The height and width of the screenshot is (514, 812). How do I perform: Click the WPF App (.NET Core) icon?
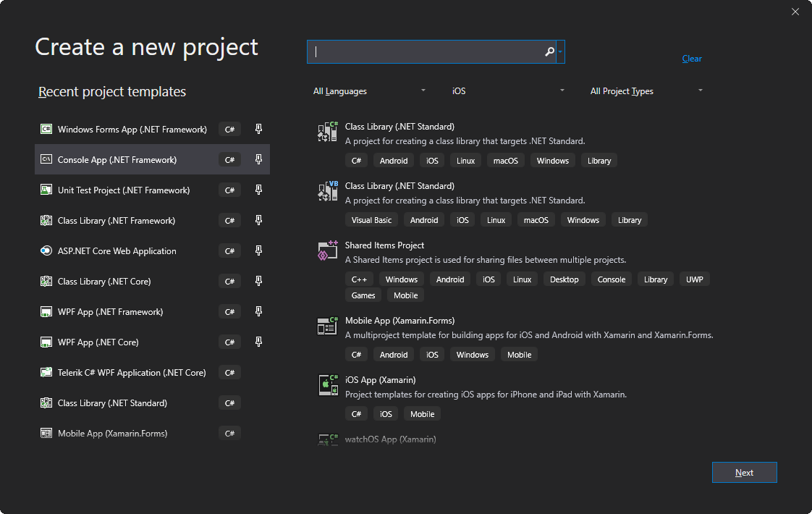pos(46,342)
